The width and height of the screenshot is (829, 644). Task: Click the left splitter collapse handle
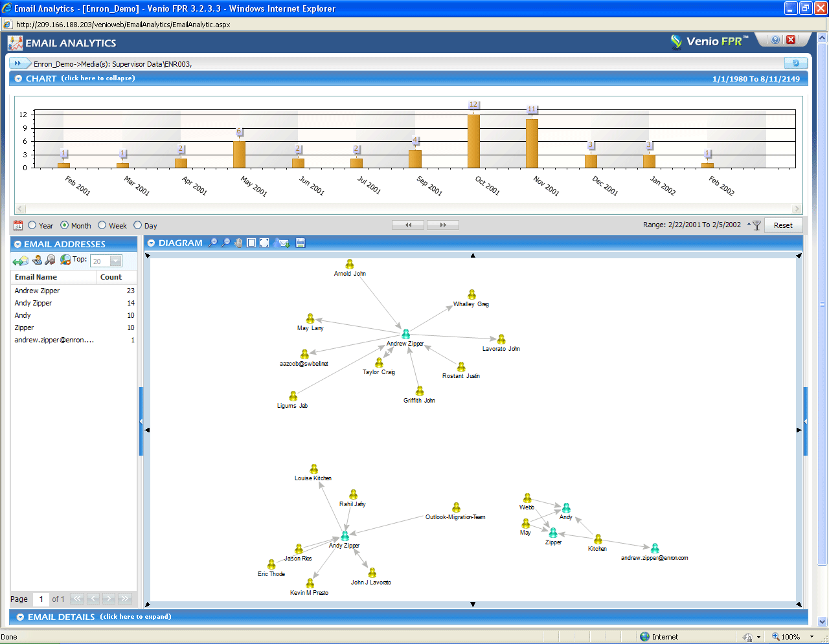141,421
